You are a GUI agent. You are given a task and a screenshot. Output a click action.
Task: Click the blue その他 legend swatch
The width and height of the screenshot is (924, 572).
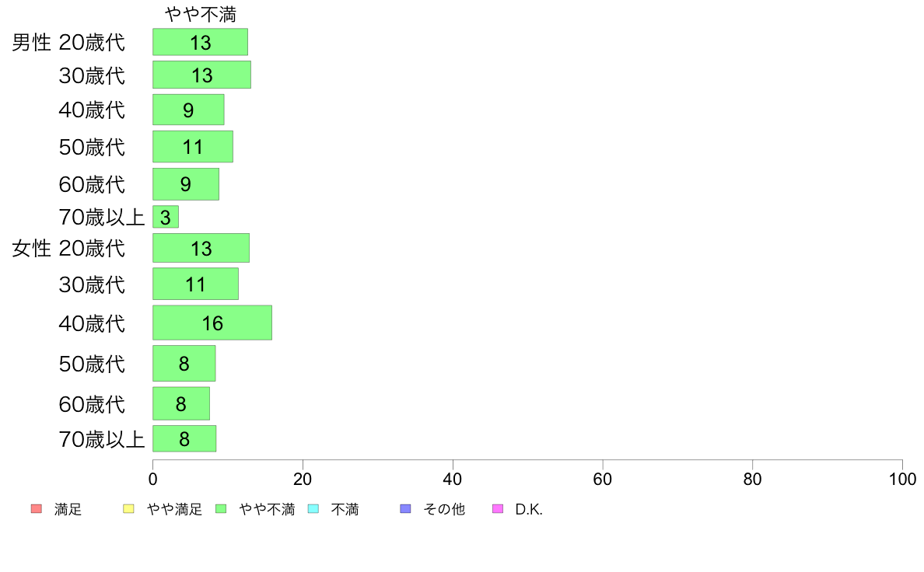[405, 509]
